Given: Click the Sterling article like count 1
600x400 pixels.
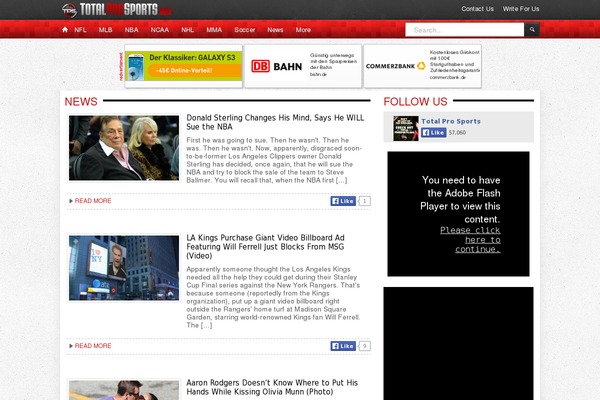Looking at the screenshot, I should pos(365,201).
